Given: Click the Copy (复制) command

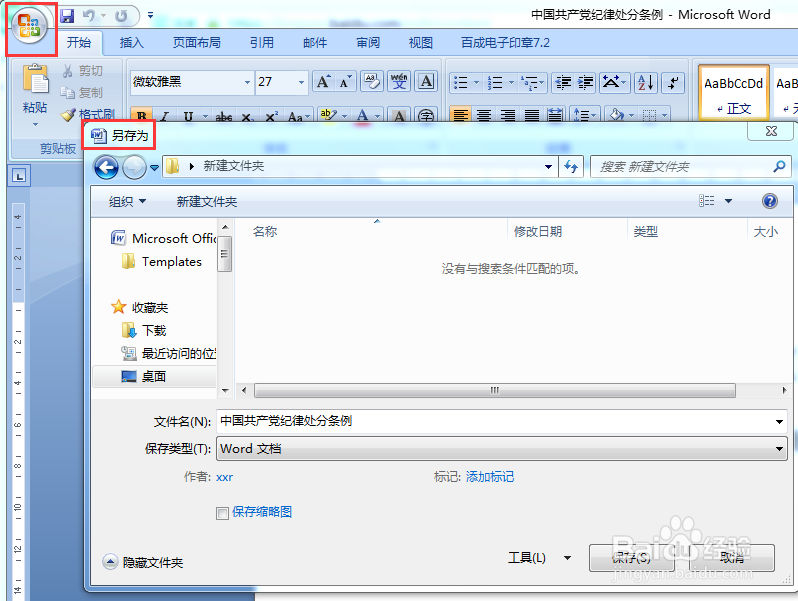Looking at the screenshot, I should point(82,93).
